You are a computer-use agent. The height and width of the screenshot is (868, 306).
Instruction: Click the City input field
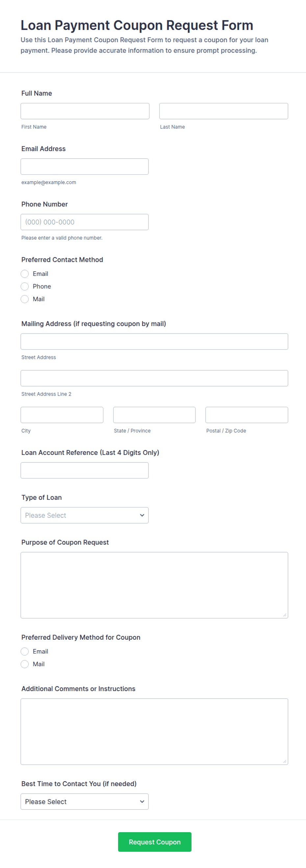click(62, 415)
